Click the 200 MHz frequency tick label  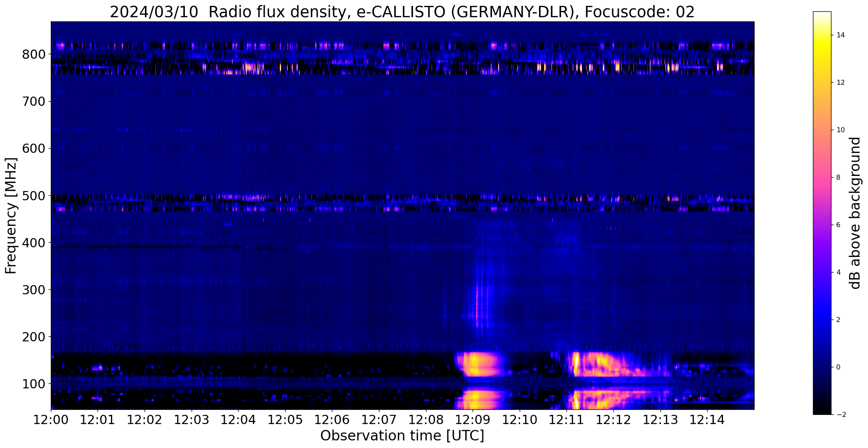tap(33, 337)
